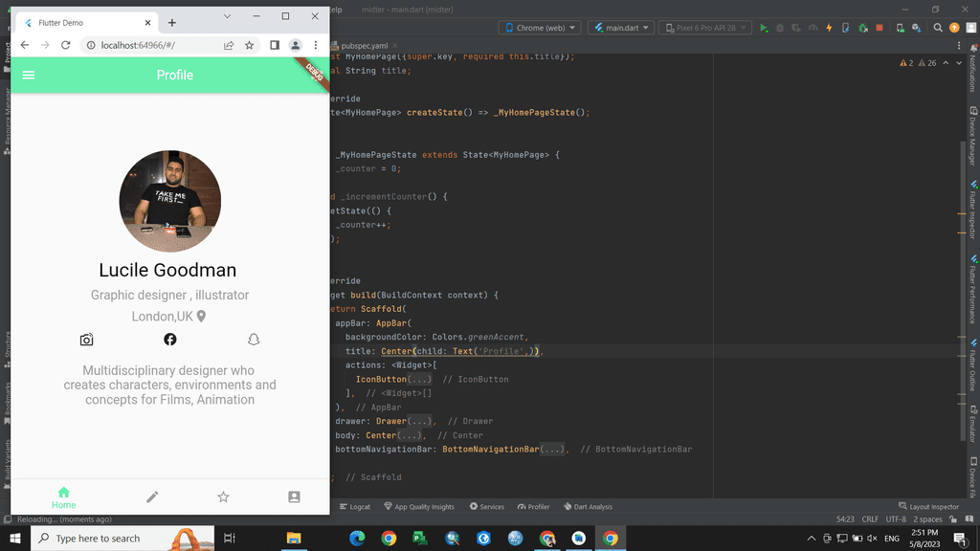This screenshot has width=980, height=551.
Task: Open the Logcat tool window
Action: pos(354,507)
